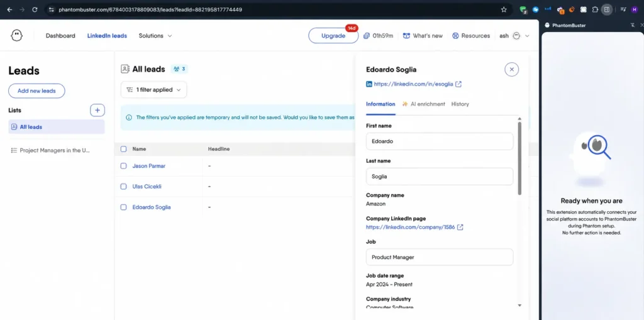
Task: Open the linkedin.com/company/1586 link
Action: pos(410,227)
